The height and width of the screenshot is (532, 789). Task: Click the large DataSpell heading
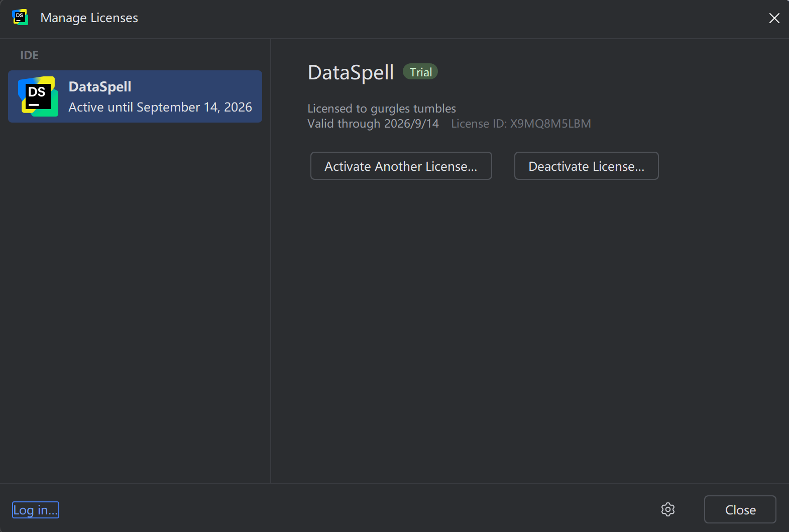(351, 72)
